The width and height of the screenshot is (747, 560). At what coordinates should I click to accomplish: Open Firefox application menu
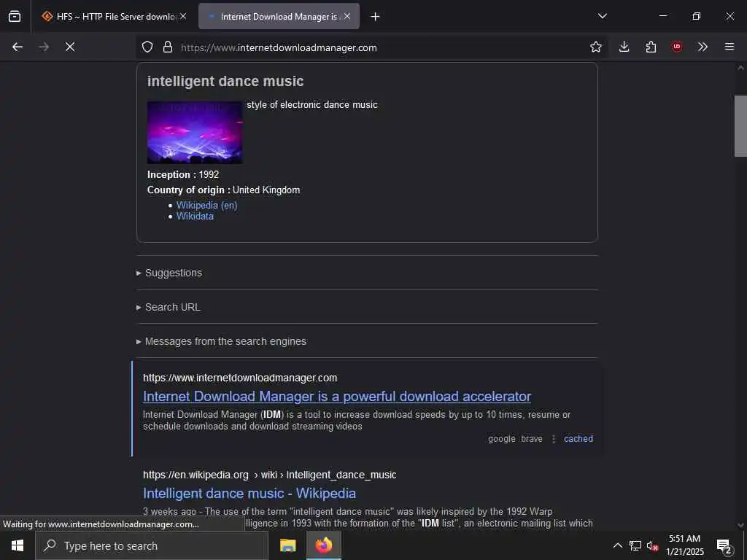[729, 47]
